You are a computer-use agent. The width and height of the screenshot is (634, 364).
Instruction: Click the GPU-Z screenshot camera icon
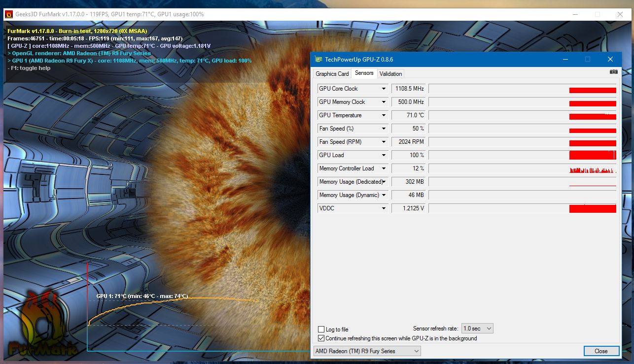pyautogui.click(x=613, y=72)
